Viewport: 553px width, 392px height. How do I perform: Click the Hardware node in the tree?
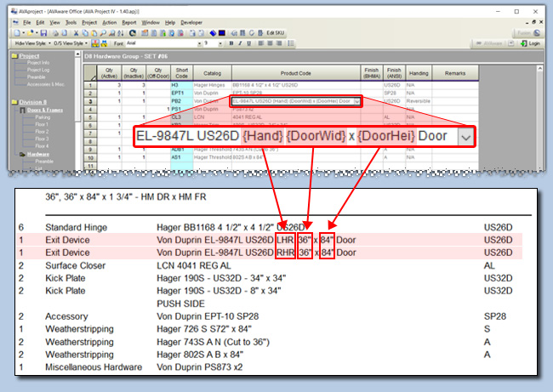click(x=37, y=154)
